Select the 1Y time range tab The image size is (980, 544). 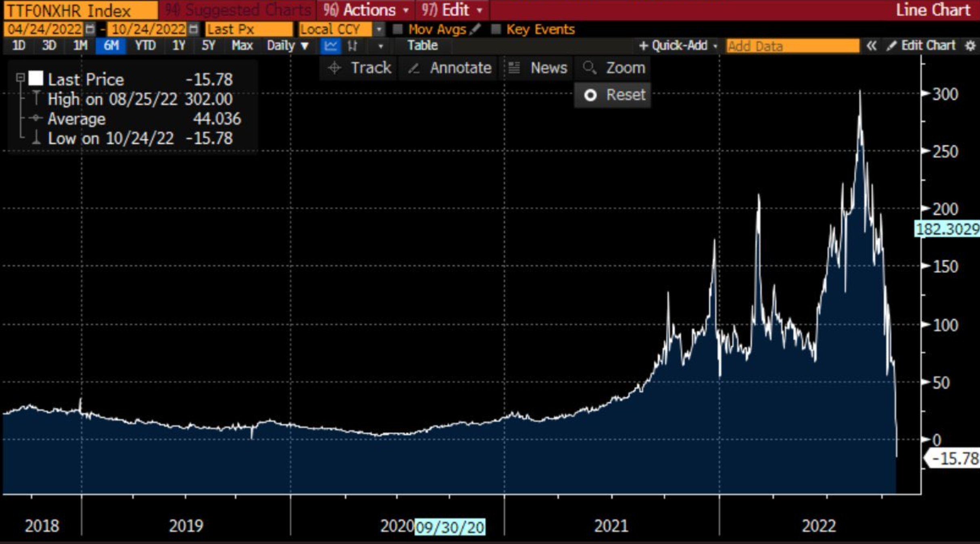[179, 46]
